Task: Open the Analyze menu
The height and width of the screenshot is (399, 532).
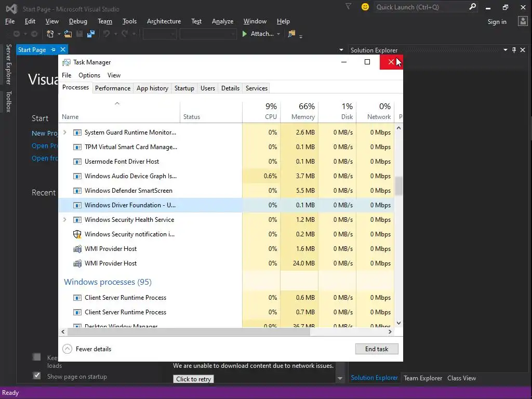Action: (222, 21)
